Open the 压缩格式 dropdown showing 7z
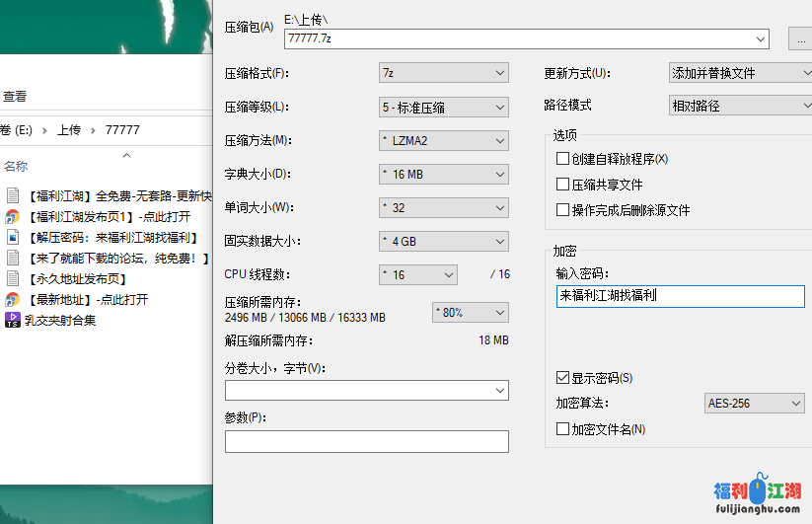 click(x=444, y=73)
